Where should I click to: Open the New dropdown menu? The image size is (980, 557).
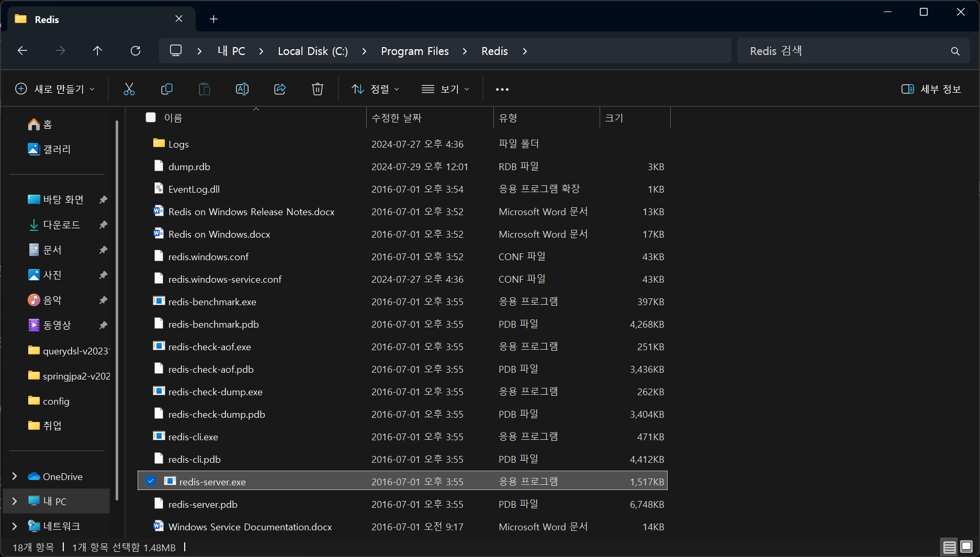point(55,89)
